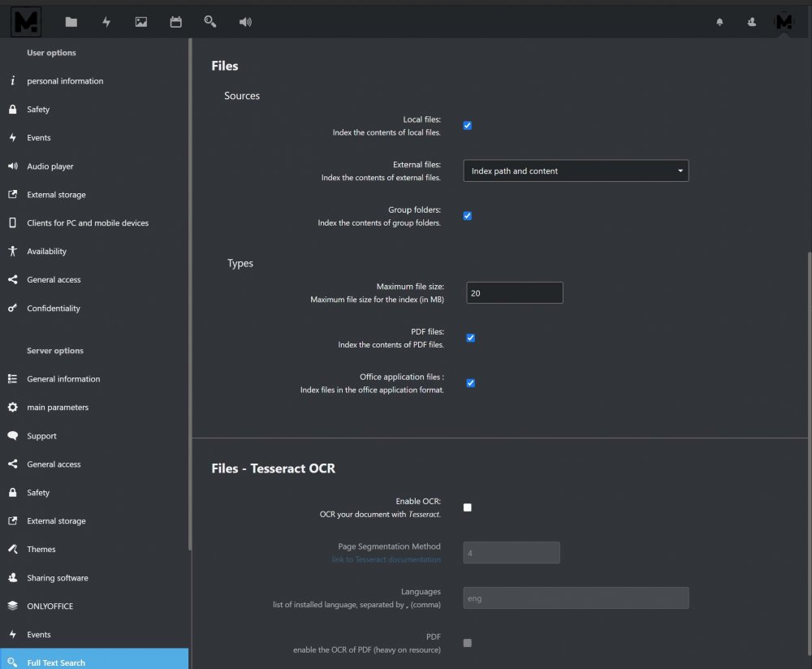The image size is (812, 669).
Task: Click the accessibility figure icon beside Availability
Action: (13, 251)
